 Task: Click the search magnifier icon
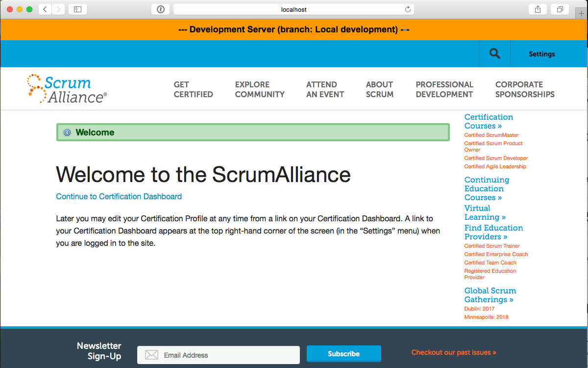pyautogui.click(x=495, y=53)
